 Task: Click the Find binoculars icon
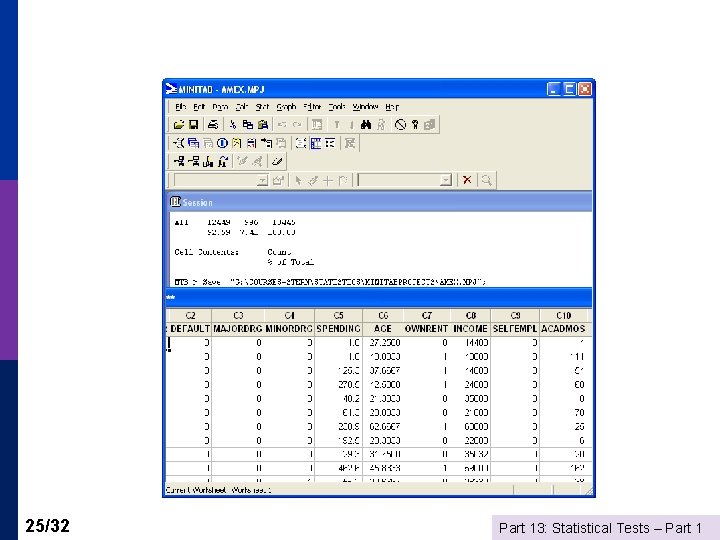[366, 124]
